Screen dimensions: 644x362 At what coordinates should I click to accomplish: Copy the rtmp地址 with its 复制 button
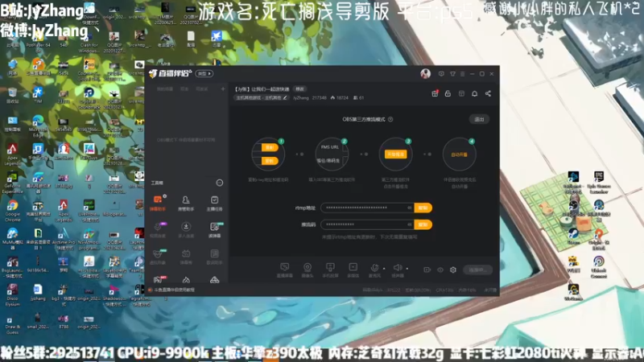[423, 208]
